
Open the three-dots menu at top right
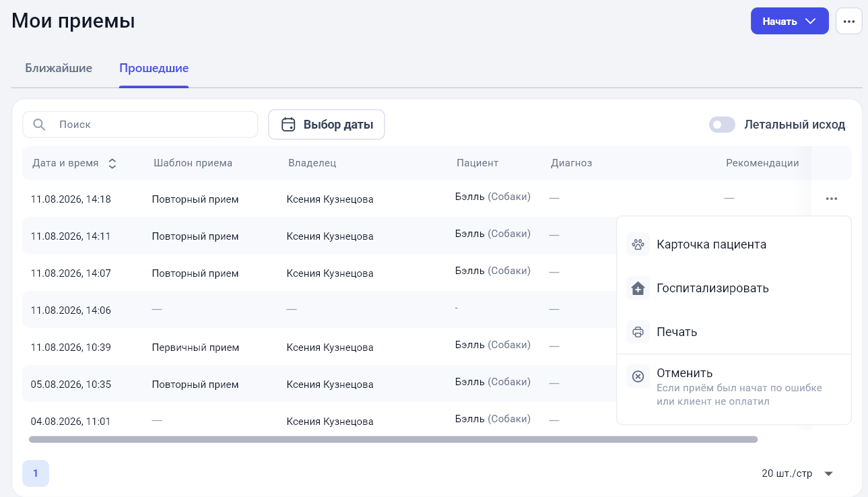click(848, 21)
